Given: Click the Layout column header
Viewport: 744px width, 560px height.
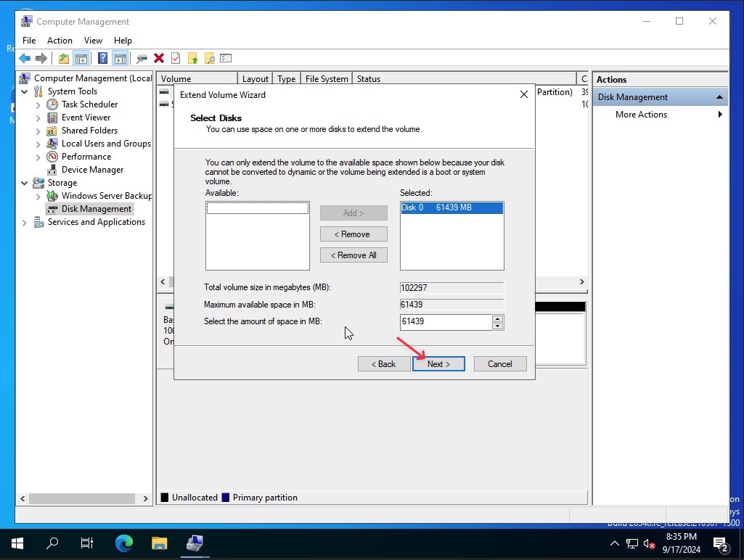Looking at the screenshot, I should click(x=256, y=79).
